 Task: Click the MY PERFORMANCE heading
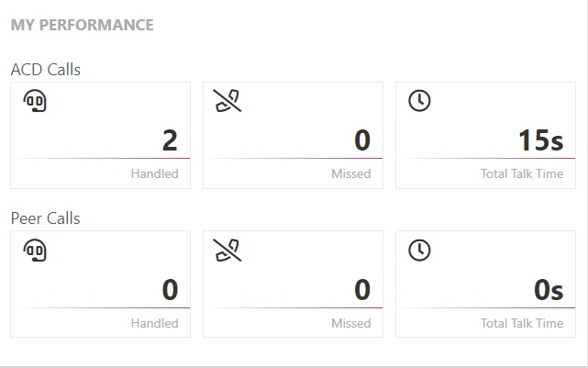click(x=83, y=25)
